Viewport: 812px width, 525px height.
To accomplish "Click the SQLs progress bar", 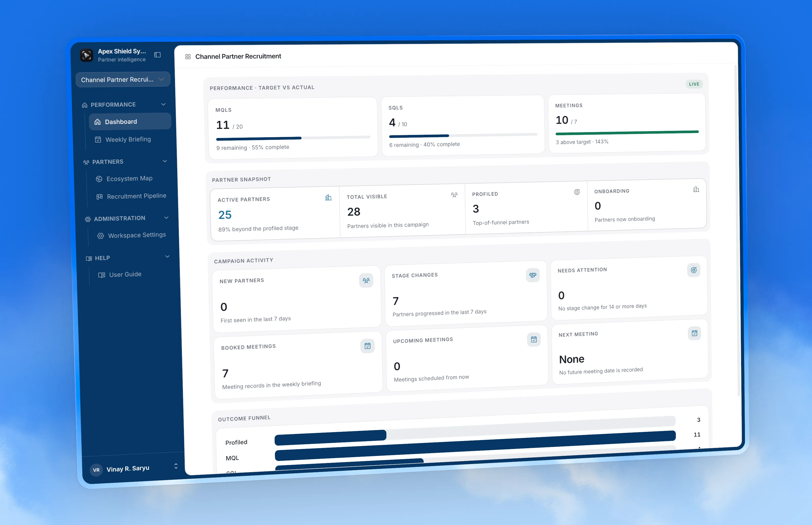I will tap(463, 135).
